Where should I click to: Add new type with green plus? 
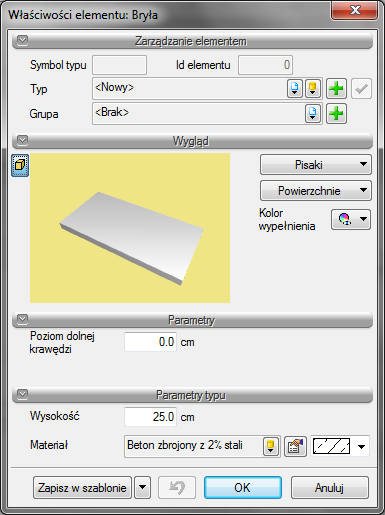point(336,89)
